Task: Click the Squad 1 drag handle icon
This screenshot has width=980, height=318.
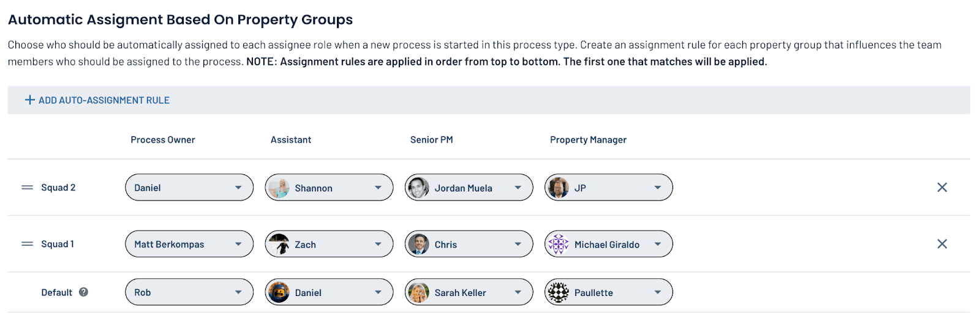Action: [x=27, y=244]
